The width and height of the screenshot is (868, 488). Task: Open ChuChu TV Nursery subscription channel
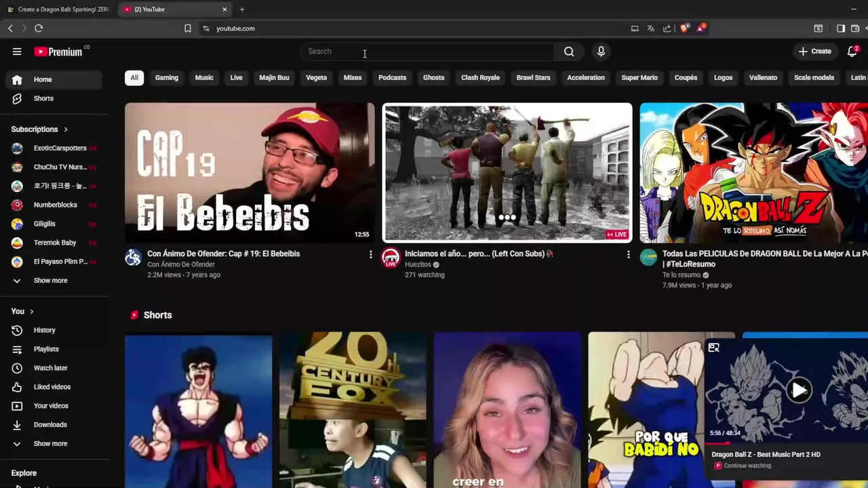point(54,167)
